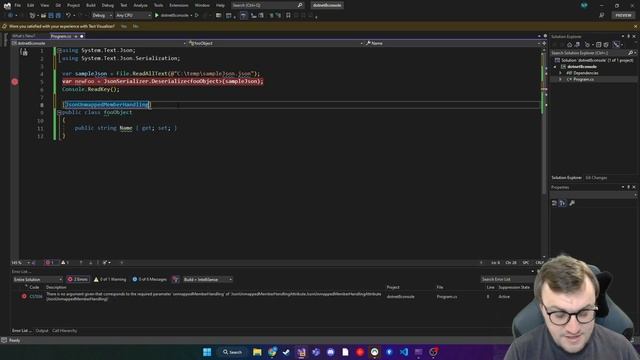This screenshot has width=640, height=360.
Task: Switch to the Output tab
Action: [x=42, y=331]
